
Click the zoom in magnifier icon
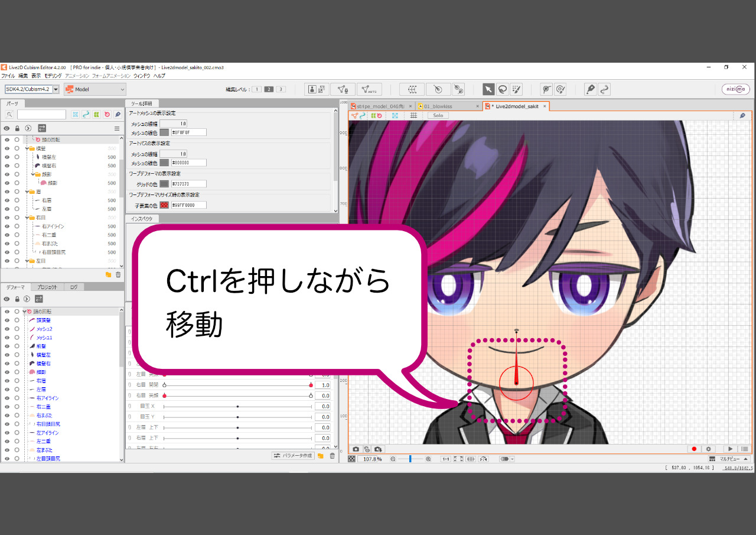click(428, 459)
